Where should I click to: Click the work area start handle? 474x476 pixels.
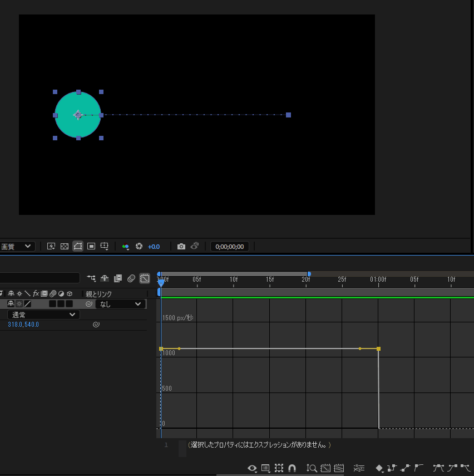(x=159, y=274)
